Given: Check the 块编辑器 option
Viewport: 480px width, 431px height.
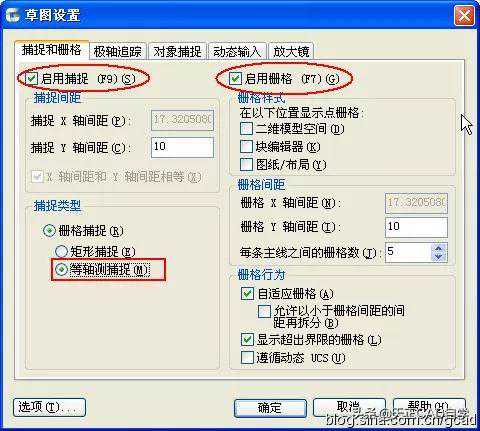Looking at the screenshot, I should [x=246, y=147].
